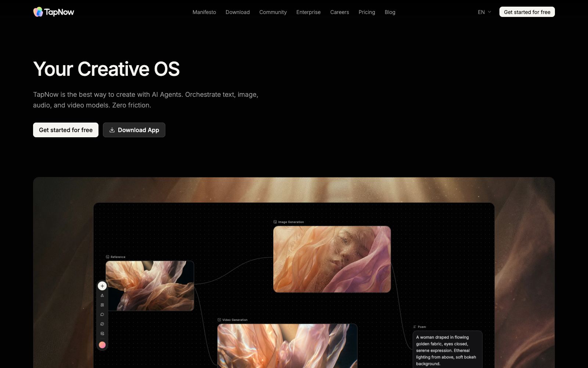588x368 pixels.
Task: Click the icon beside Image Generation label
Action: (275, 222)
